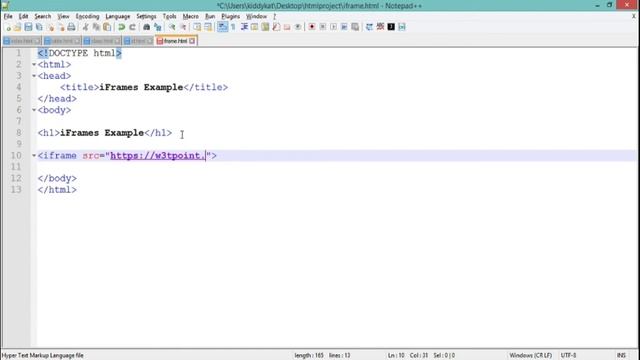
Task: Open the Search menu
Action: point(42,16)
